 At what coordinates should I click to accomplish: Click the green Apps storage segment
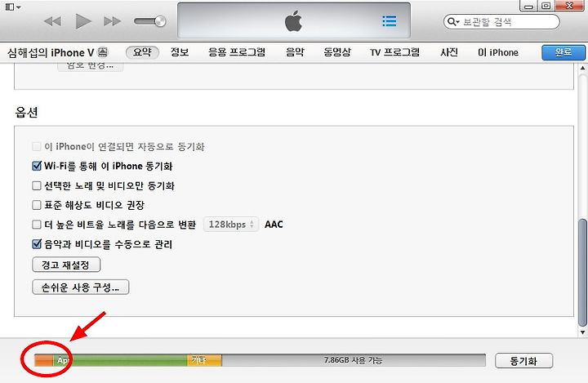pyautogui.click(x=120, y=360)
